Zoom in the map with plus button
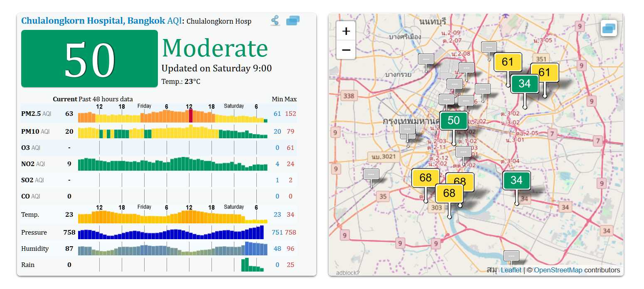644x289 pixels. click(x=346, y=31)
